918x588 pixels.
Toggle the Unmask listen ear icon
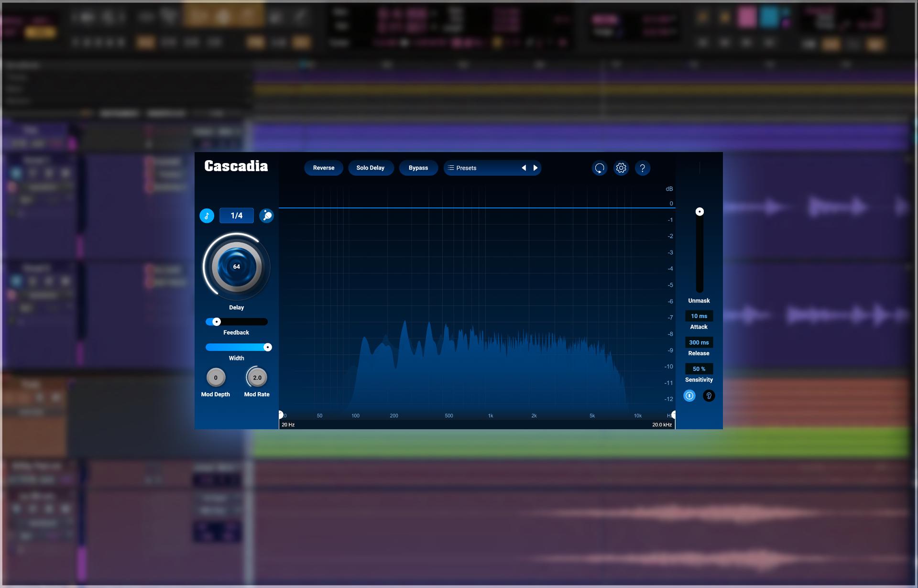tap(709, 395)
